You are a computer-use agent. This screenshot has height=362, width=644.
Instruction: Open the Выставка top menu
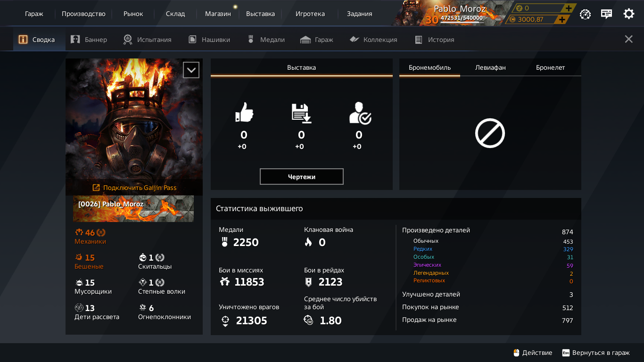point(260,14)
